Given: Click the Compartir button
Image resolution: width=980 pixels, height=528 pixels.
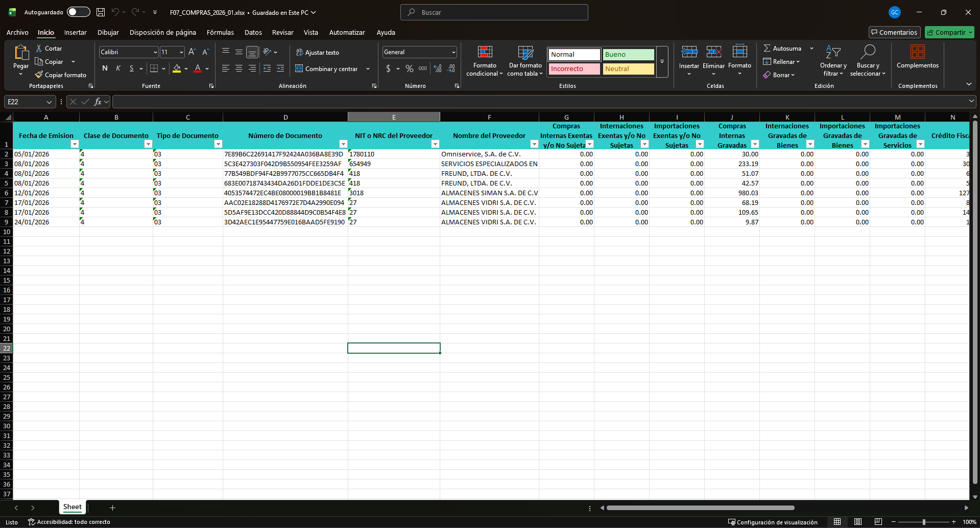Looking at the screenshot, I should pos(949,32).
